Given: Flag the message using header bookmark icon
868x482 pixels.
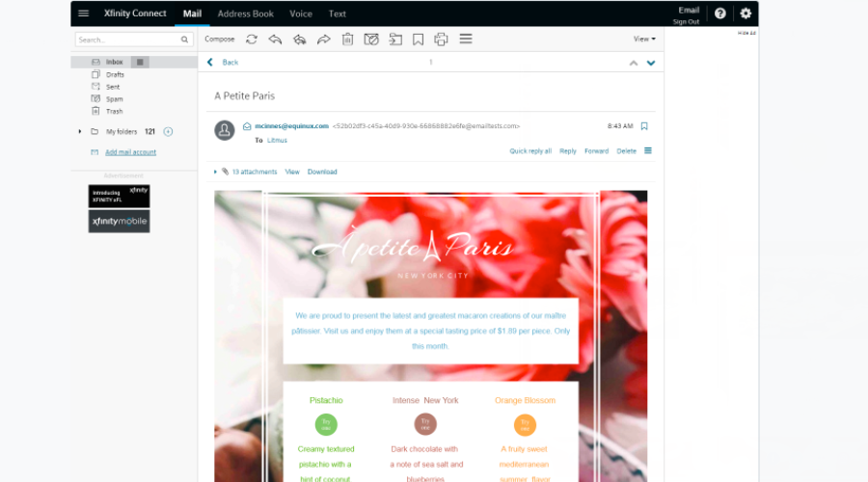Looking at the screenshot, I should 644,126.
